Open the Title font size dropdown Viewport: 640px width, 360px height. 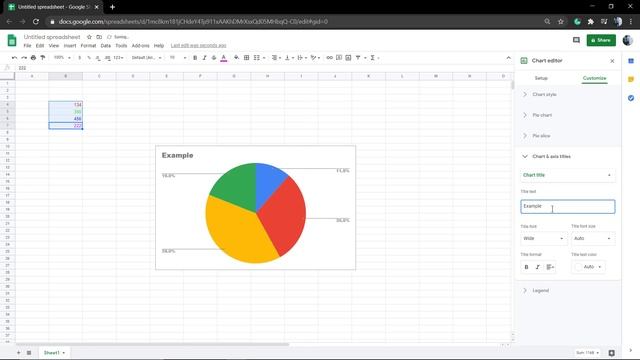point(593,238)
